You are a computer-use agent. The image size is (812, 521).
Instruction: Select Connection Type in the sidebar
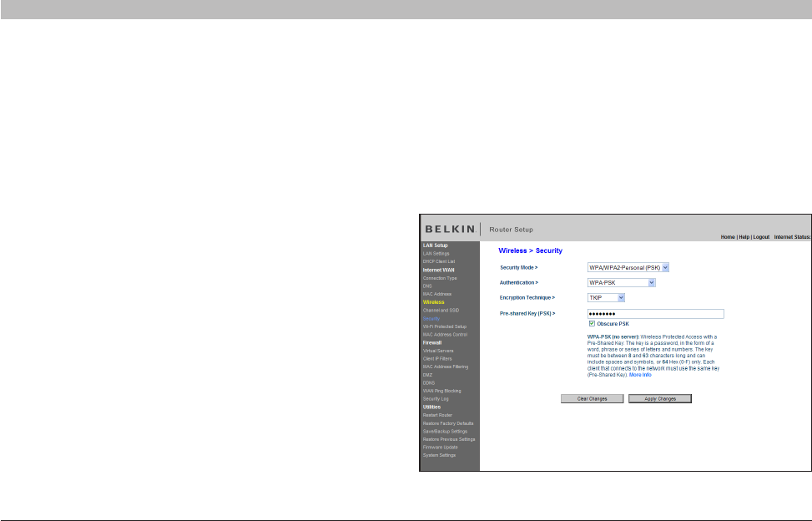click(440, 278)
